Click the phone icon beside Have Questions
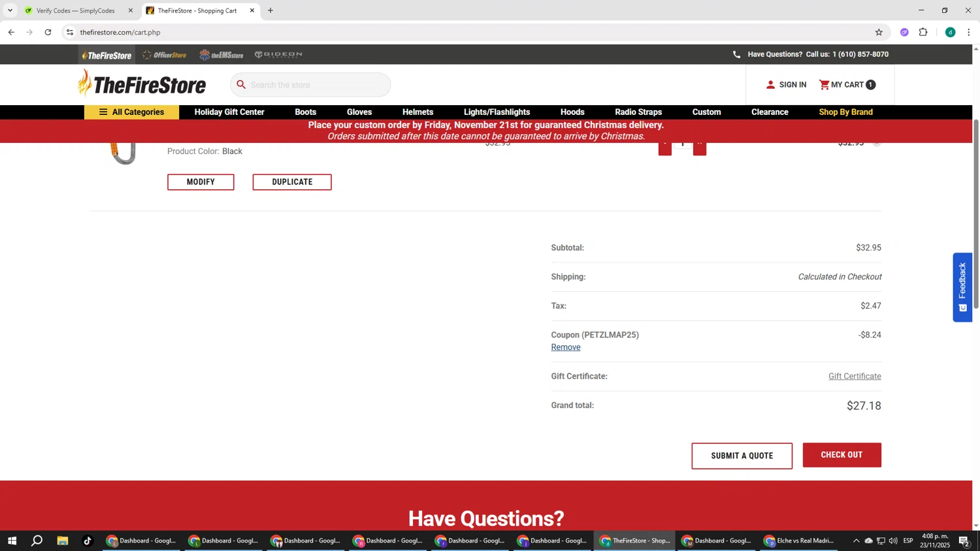Screen dimensions: 980x551 coord(737,55)
